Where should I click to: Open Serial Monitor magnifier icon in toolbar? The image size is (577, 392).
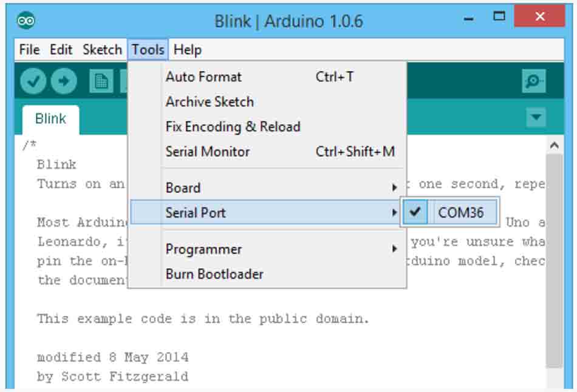(x=534, y=81)
